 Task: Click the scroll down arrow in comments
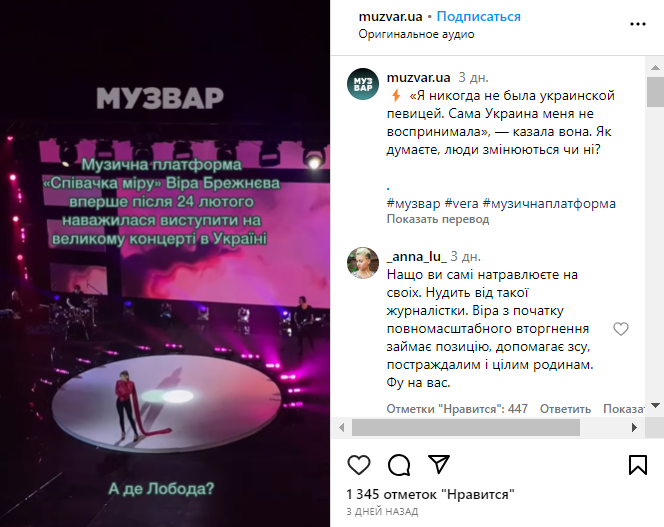tap(655, 406)
